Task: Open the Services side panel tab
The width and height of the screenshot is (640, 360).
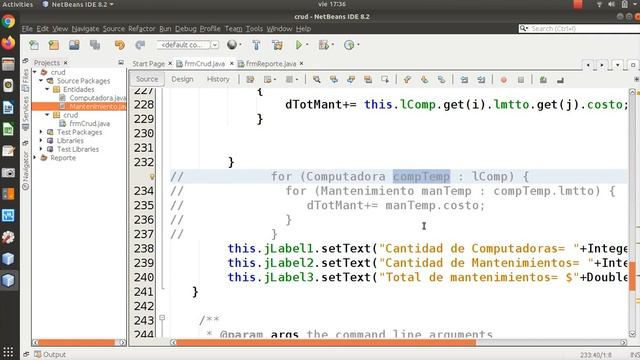Action: 25,113
